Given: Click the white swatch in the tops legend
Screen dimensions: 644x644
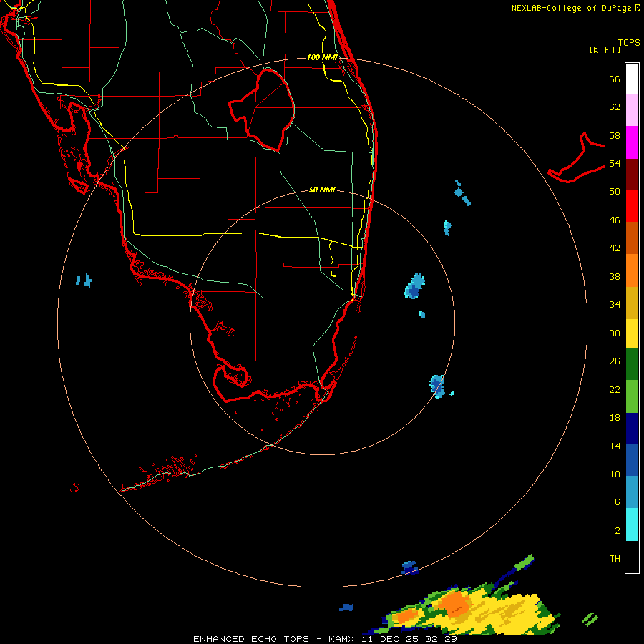Looking at the screenshot, I should tap(632, 79).
